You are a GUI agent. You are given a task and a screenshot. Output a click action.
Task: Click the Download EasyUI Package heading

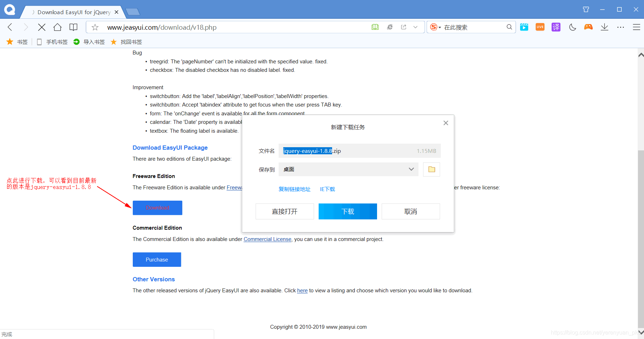point(170,148)
